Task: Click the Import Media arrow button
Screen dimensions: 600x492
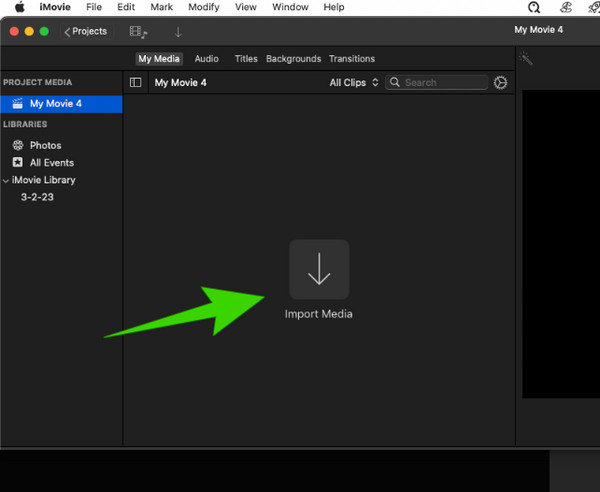Action: [319, 269]
